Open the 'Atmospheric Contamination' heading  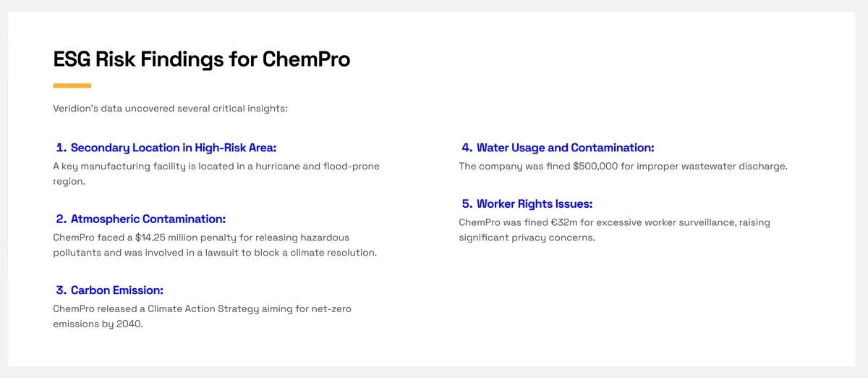(x=148, y=219)
